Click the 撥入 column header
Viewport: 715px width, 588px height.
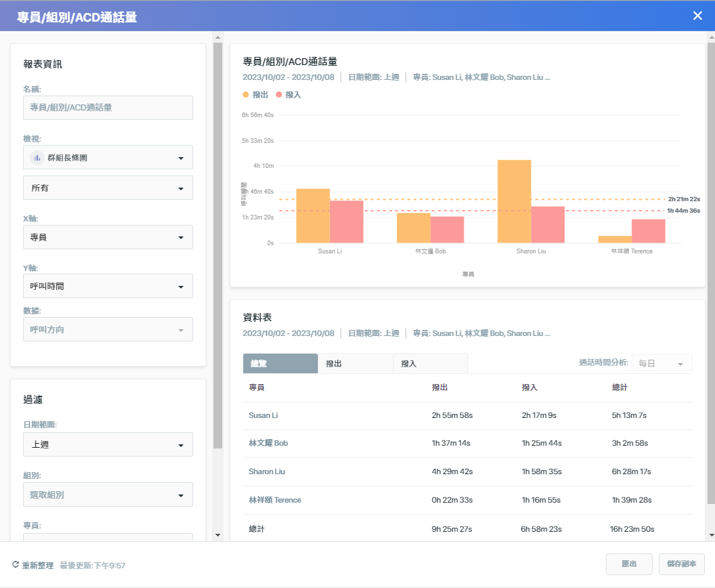[x=529, y=387]
